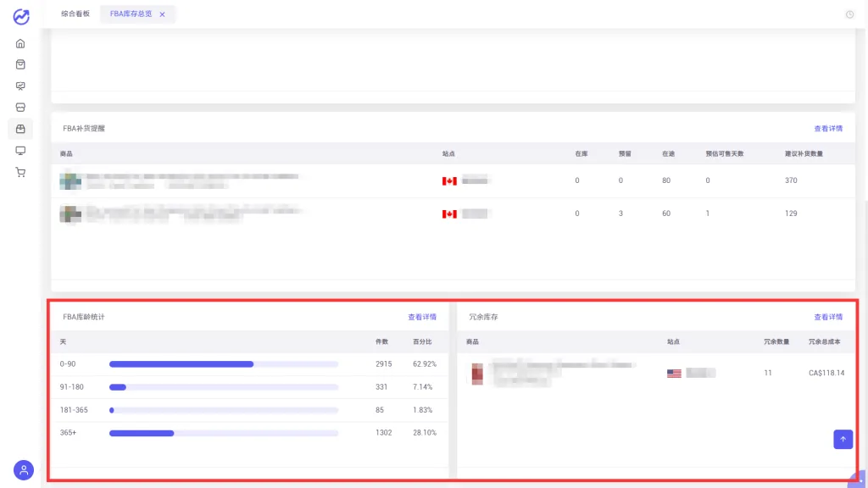
Task: Click the 在途 column header
Action: coord(668,154)
